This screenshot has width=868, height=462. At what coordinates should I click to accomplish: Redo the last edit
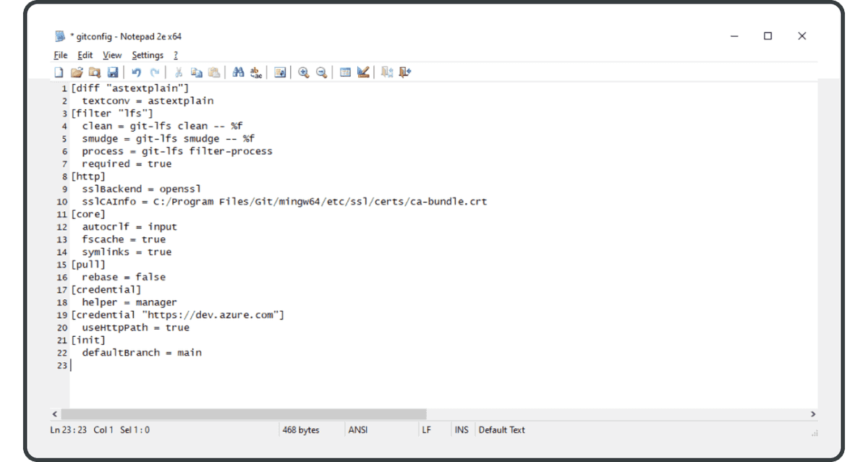click(154, 72)
